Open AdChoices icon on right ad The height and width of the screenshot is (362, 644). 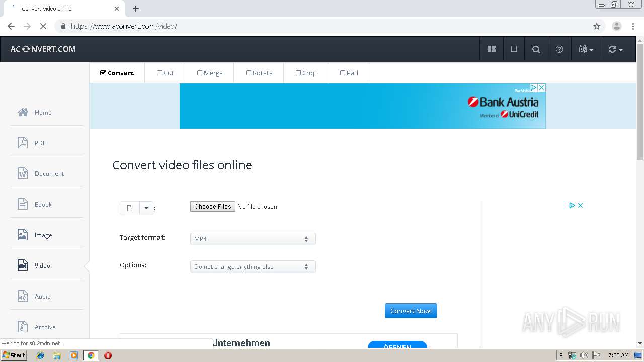tap(572, 205)
